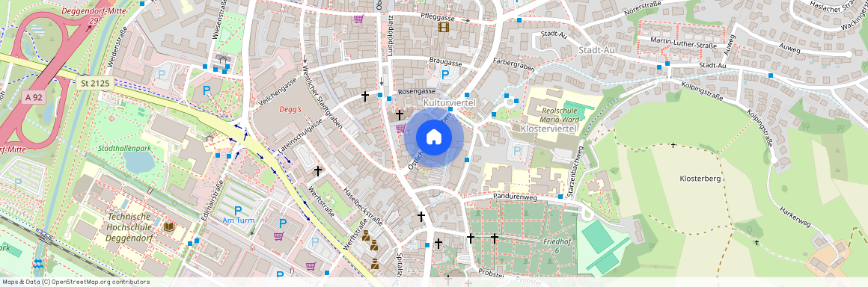Click the faded parking icon near Weiderstraße
868x287 pixels.
pyautogui.click(x=162, y=73)
